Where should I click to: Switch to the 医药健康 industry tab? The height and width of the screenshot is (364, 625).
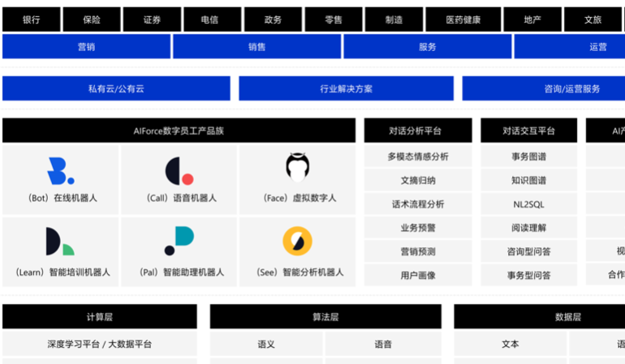(x=463, y=19)
